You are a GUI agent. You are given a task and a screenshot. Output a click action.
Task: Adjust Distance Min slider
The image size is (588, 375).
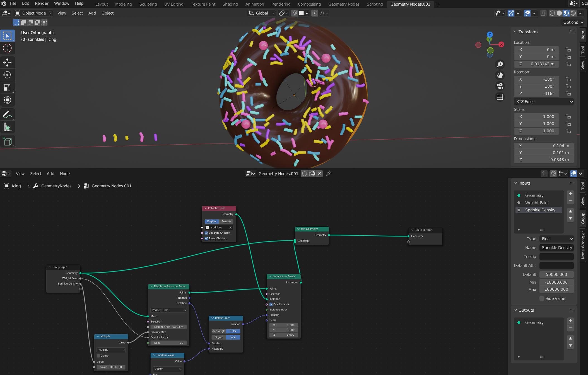[x=169, y=327]
